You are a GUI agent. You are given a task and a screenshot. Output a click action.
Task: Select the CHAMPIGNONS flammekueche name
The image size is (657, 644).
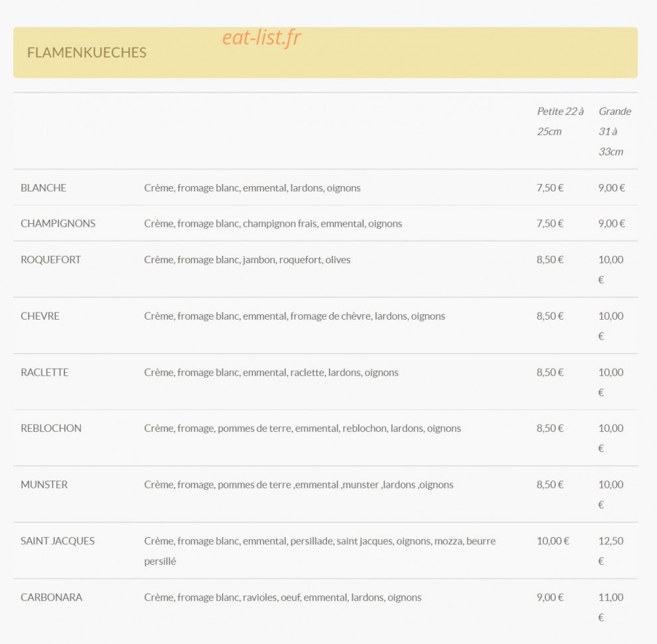(x=58, y=223)
